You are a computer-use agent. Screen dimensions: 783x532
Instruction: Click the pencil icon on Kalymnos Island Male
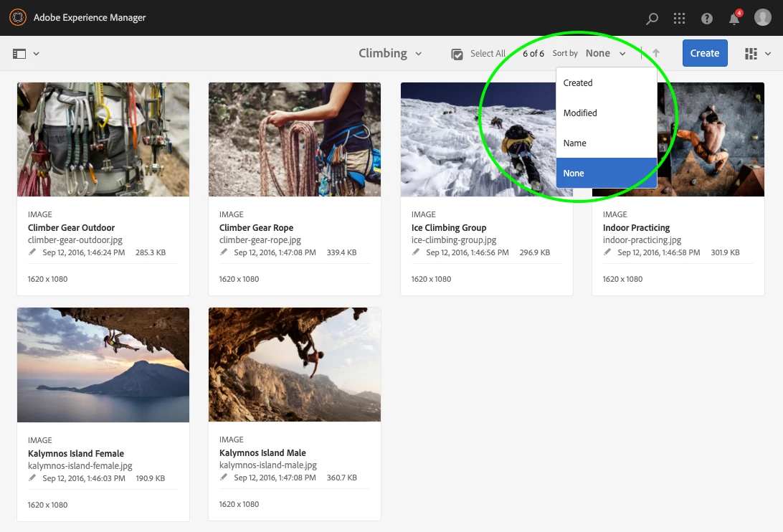[224, 478]
